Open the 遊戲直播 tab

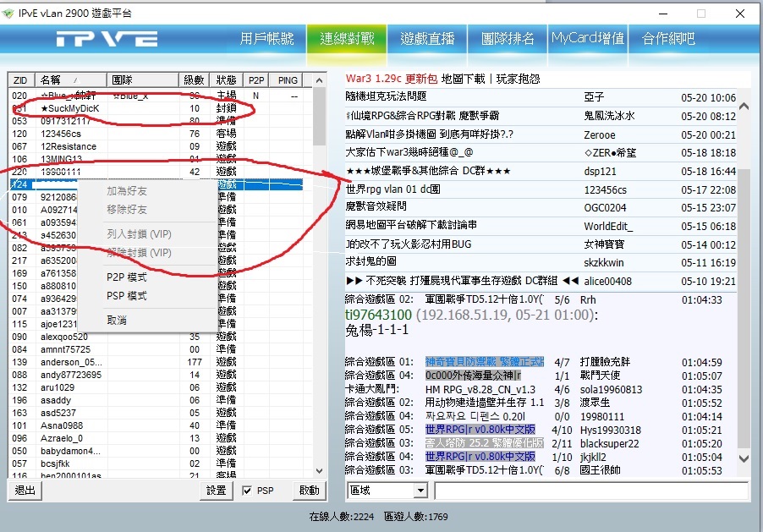[427, 38]
